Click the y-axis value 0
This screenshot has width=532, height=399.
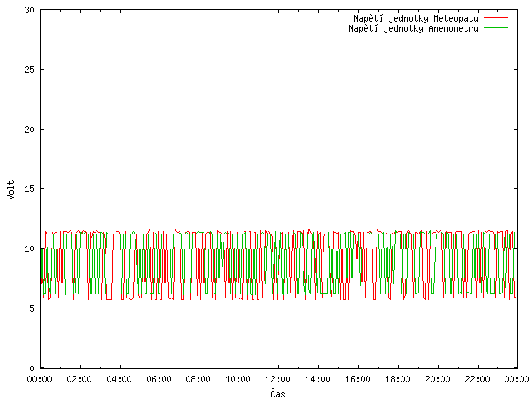pyautogui.click(x=32, y=368)
